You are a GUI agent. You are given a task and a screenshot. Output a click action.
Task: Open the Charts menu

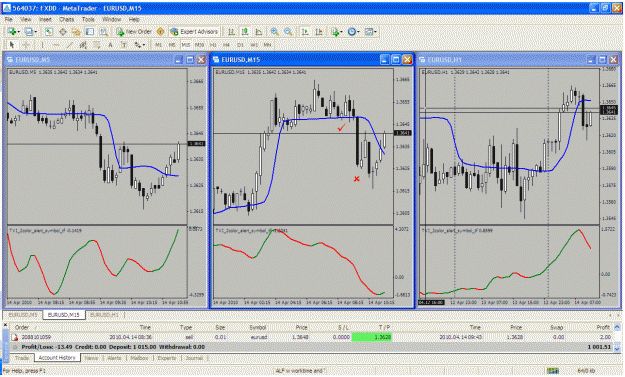coord(67,19)
